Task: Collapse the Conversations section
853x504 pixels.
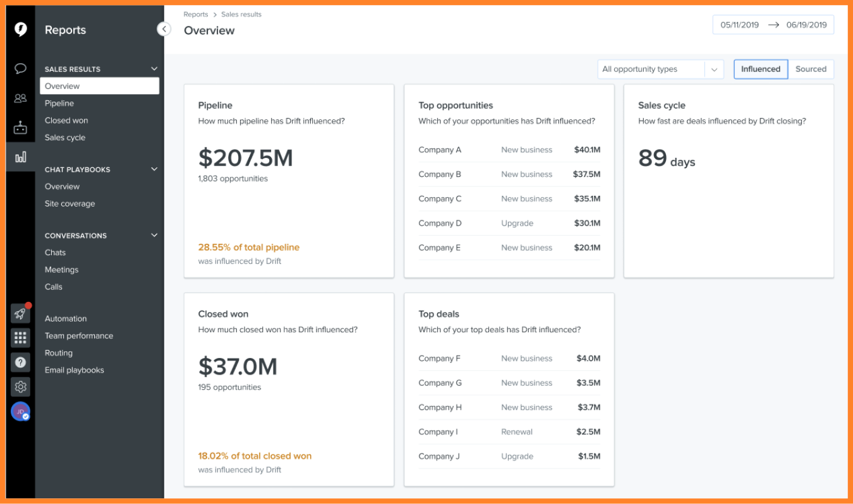Action: [154, 236]
